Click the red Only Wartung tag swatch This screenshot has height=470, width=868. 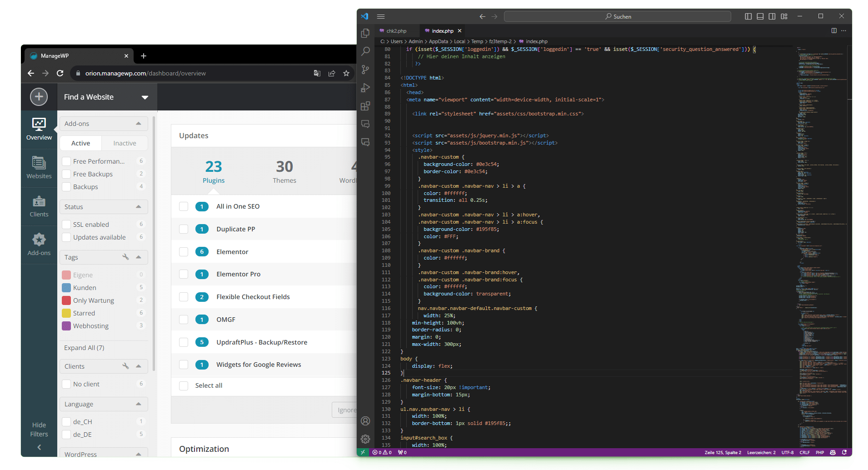coord(66,300)
